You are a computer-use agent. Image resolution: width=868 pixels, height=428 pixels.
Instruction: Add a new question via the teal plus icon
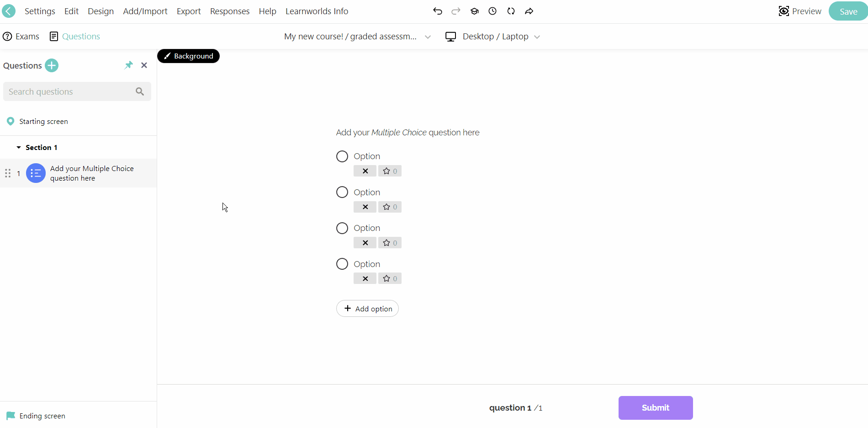click(52, 65)
